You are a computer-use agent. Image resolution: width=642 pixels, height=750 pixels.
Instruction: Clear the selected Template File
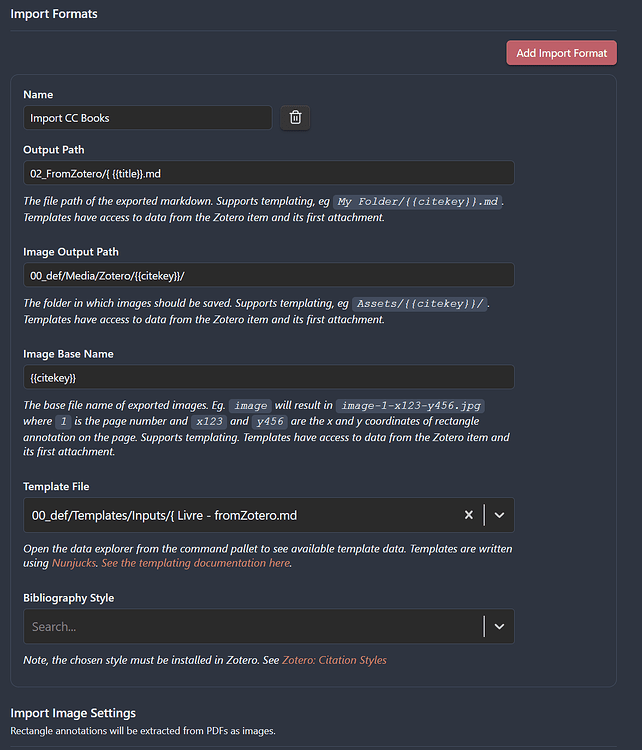point(468,515)
